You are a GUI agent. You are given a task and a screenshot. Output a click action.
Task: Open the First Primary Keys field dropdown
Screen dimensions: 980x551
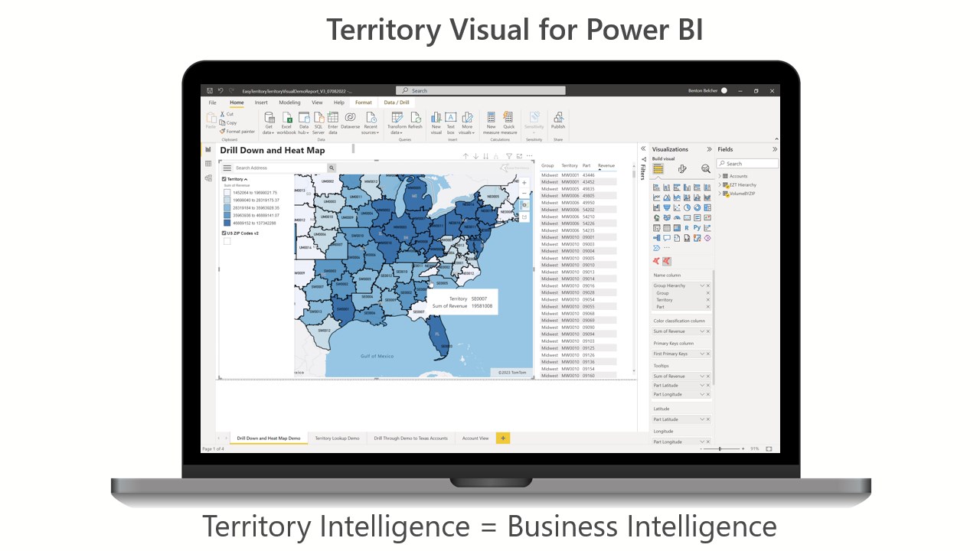[x=702, y=354]
